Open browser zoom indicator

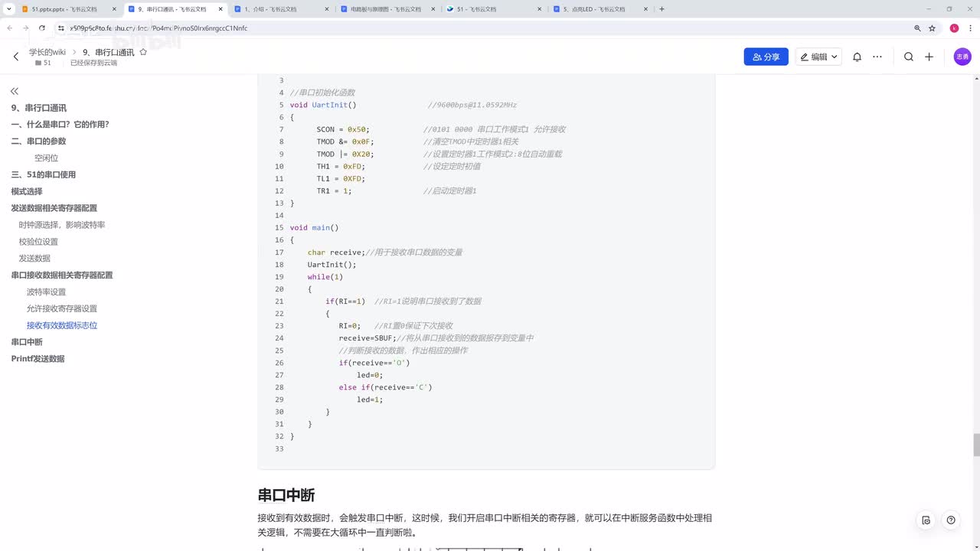click(x=917, y=28)
